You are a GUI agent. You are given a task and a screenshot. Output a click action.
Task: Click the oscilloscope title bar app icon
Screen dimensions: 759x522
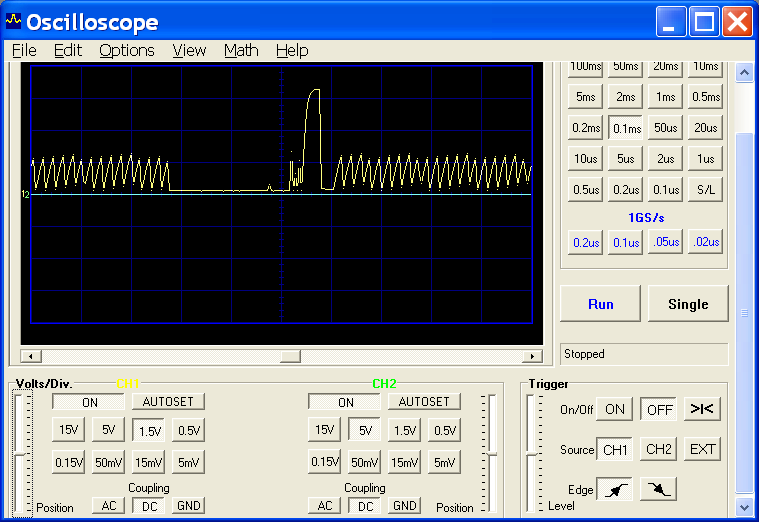(14, 21)
